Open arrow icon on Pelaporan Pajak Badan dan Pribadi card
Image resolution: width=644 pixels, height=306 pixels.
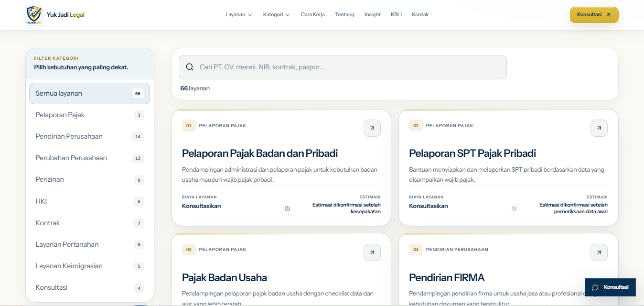372,128
